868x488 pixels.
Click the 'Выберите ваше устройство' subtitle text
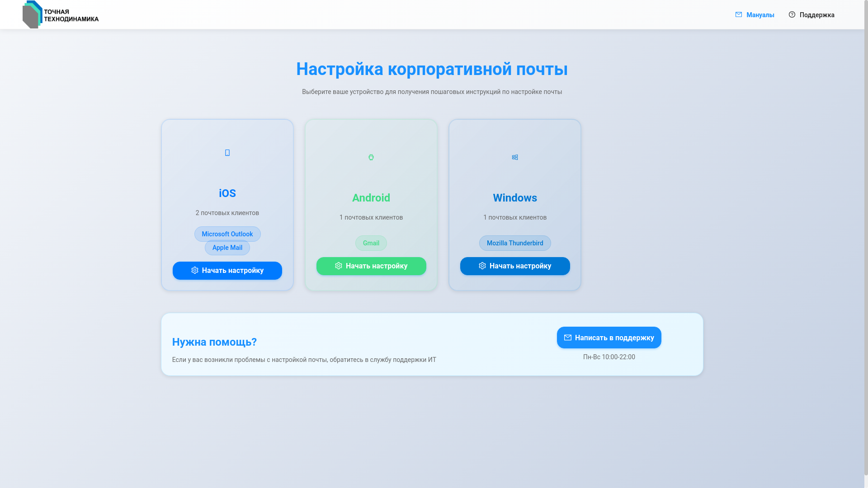pyautogui.click(x=432, y=92)
